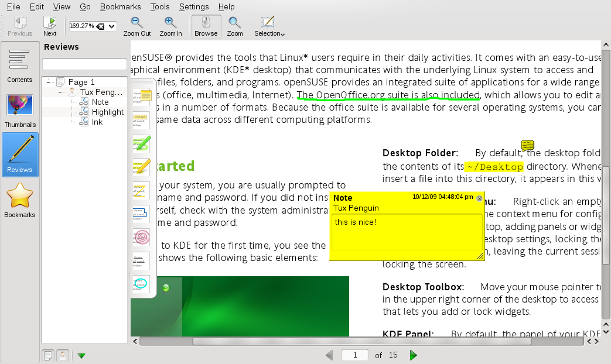611x364 pixels.
Task: Select the yellow Straight Line tool
Action: point(140,191)
